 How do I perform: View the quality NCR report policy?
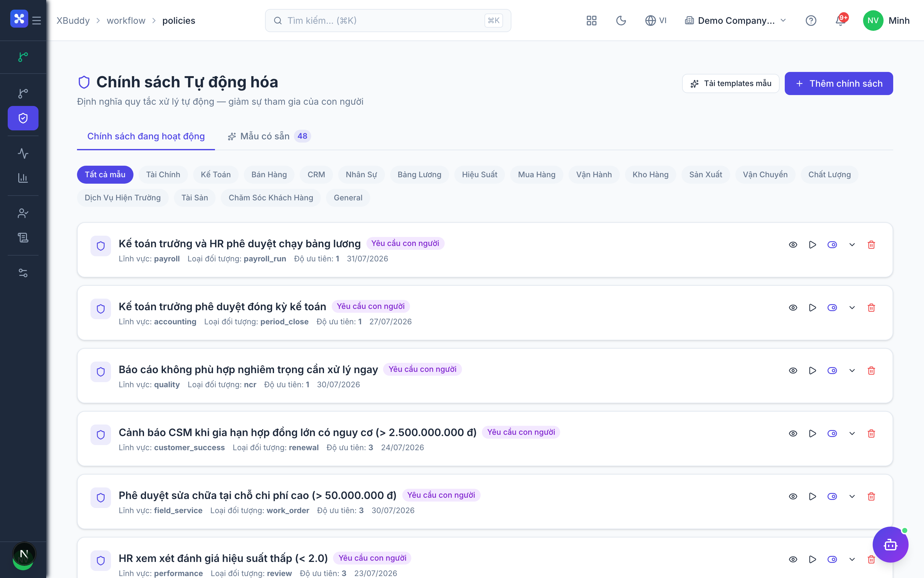point(793,371)
